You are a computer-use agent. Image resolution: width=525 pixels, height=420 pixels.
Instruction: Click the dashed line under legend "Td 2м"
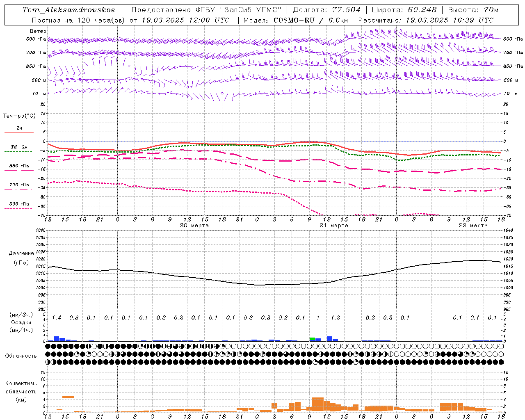tap(18, 152)
